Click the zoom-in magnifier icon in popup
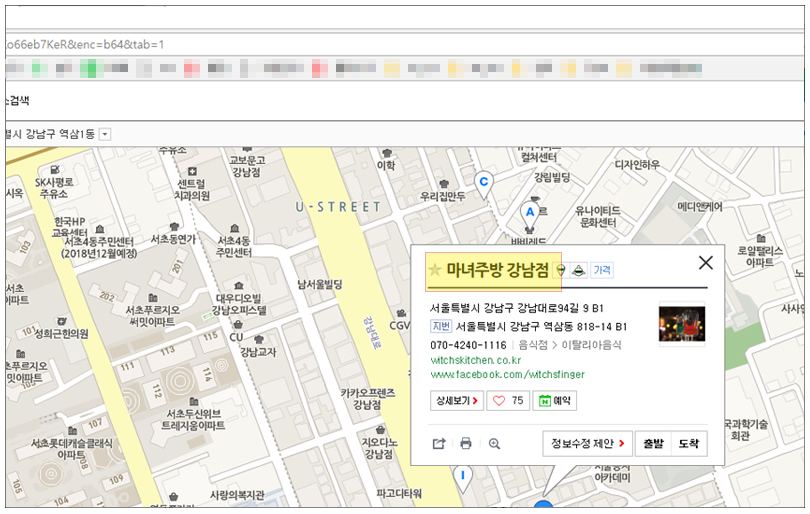The image size is (810, 514). pyautogui.click(x=494, y=443)
